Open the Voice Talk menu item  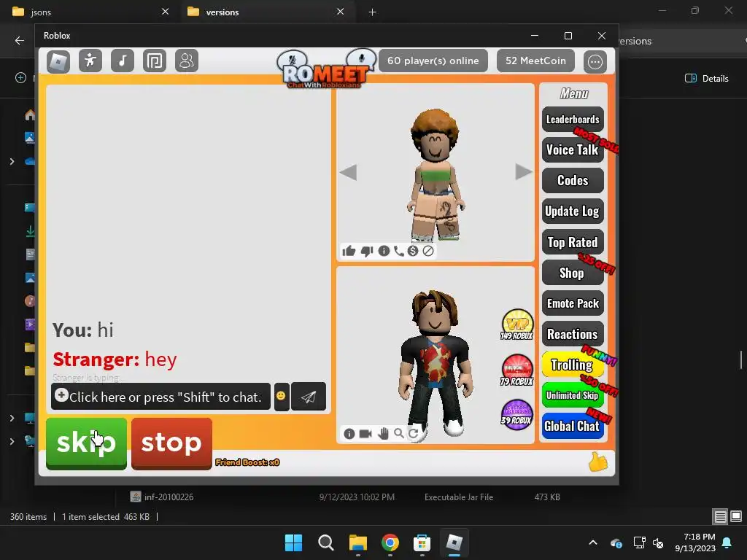pos(573,150)
